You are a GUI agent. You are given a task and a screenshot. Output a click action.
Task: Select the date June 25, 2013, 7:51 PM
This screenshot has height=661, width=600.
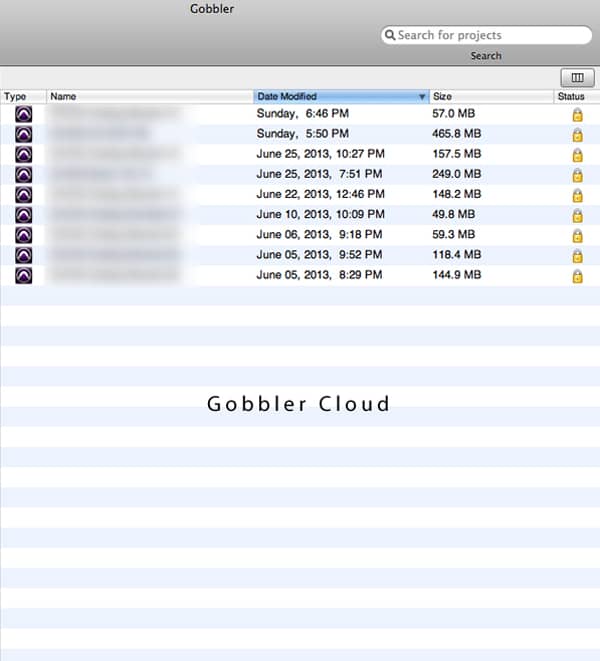point(319,174)
